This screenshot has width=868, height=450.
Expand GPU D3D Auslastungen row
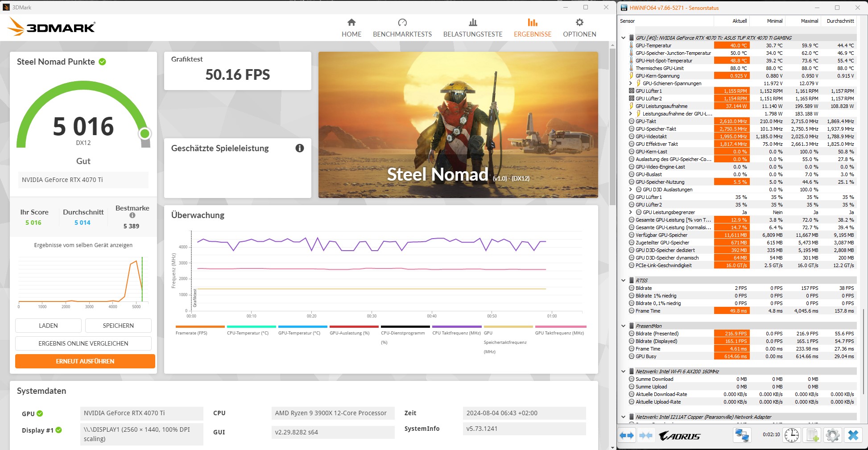(x=630, y=190)
